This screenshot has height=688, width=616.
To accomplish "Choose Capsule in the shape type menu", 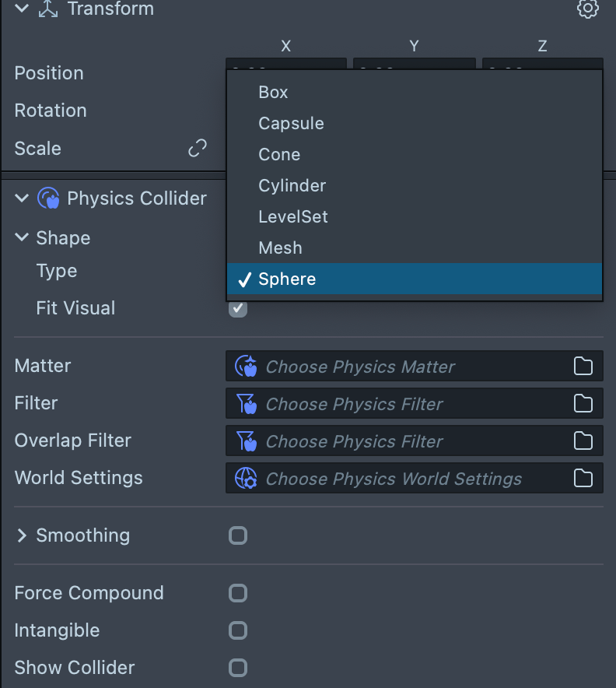I will point(291,123).
